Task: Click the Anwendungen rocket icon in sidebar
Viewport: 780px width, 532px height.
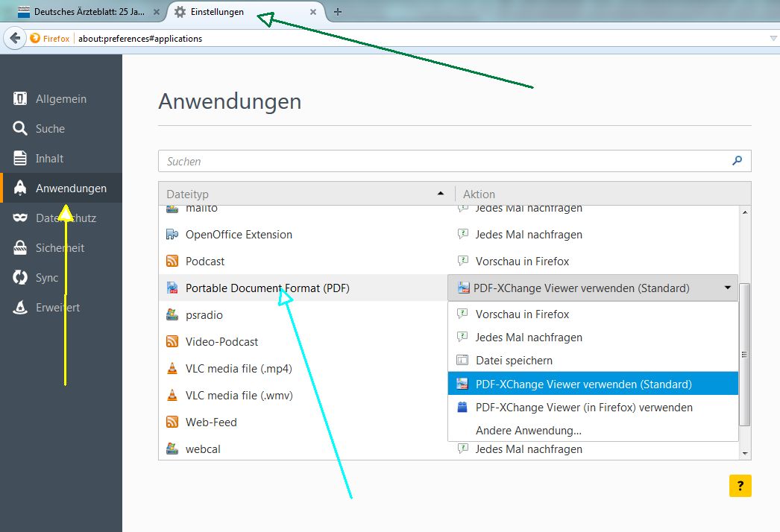Action: click(20, 188)
